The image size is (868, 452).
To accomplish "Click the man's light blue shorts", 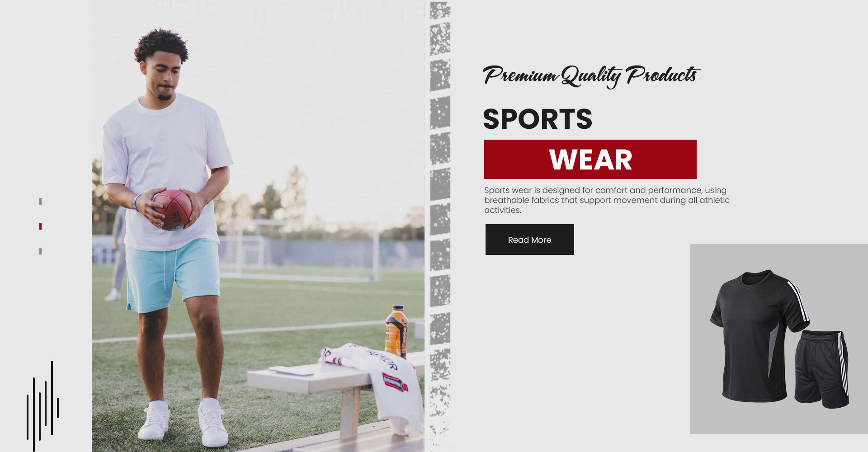I will pos(172,275).
